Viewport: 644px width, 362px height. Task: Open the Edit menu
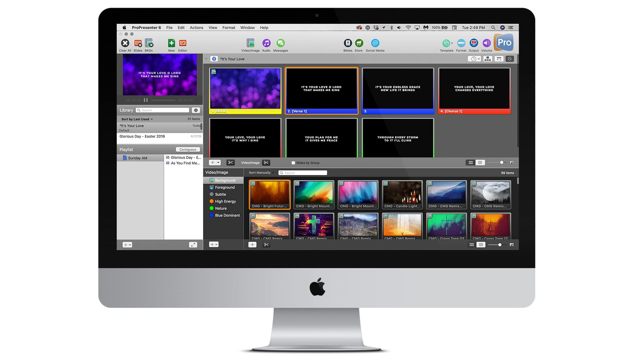click(181, 27)
